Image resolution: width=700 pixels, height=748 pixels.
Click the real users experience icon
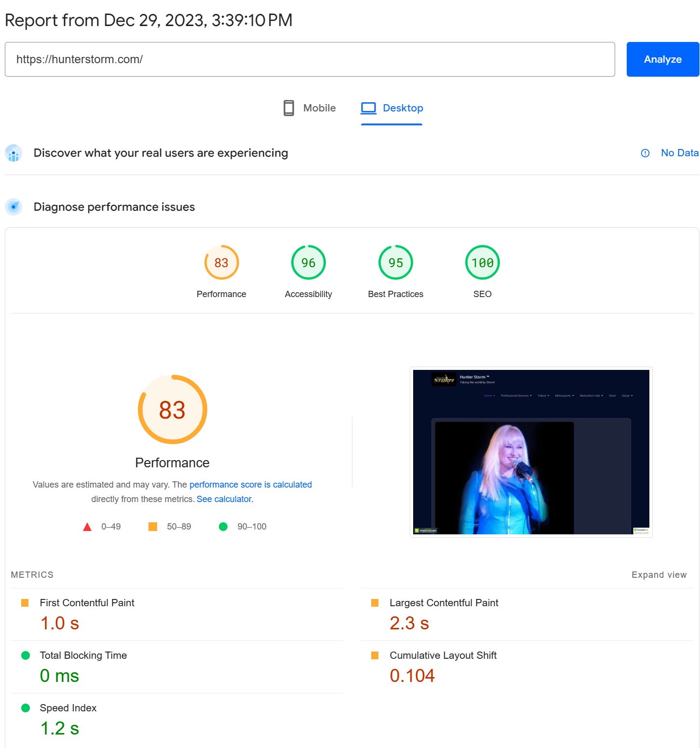13,153
